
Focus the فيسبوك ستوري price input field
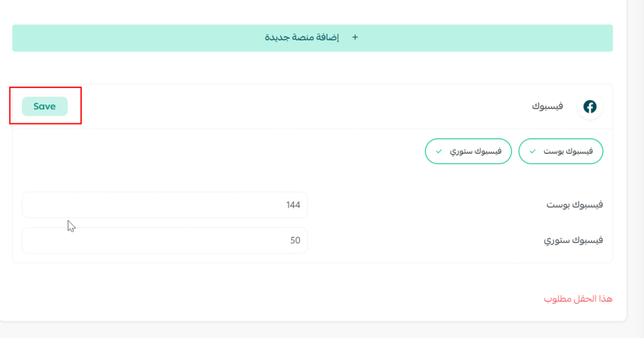[164, 240]
